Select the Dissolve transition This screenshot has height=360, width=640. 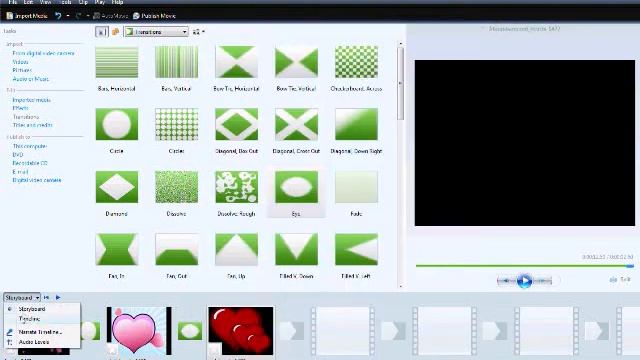pyautogui.click(x=176, y=187)
